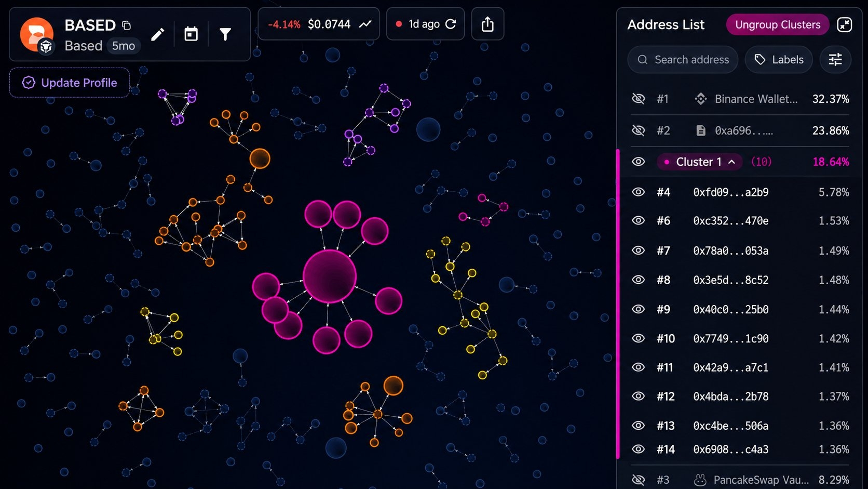Click the 5.78% value for #4

coord(834,192)
